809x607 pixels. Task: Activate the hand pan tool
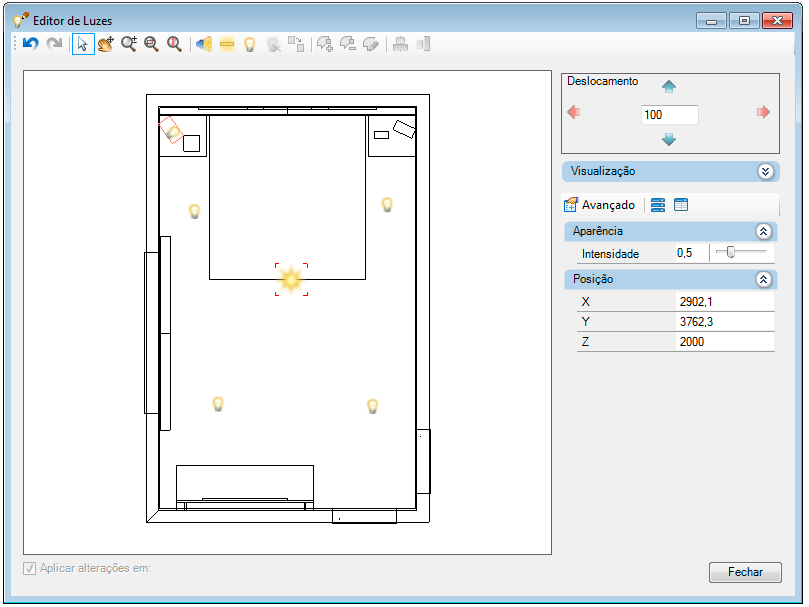(x=106, y=44)
